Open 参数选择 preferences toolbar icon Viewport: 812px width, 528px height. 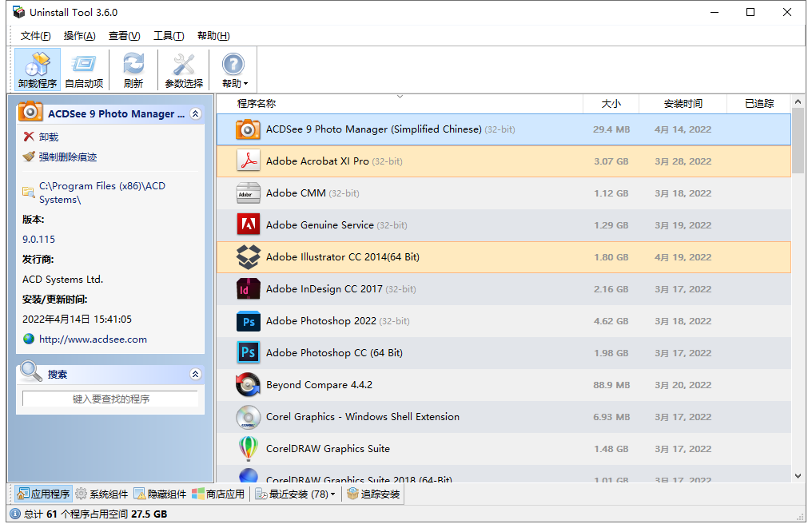pos(184,69)
